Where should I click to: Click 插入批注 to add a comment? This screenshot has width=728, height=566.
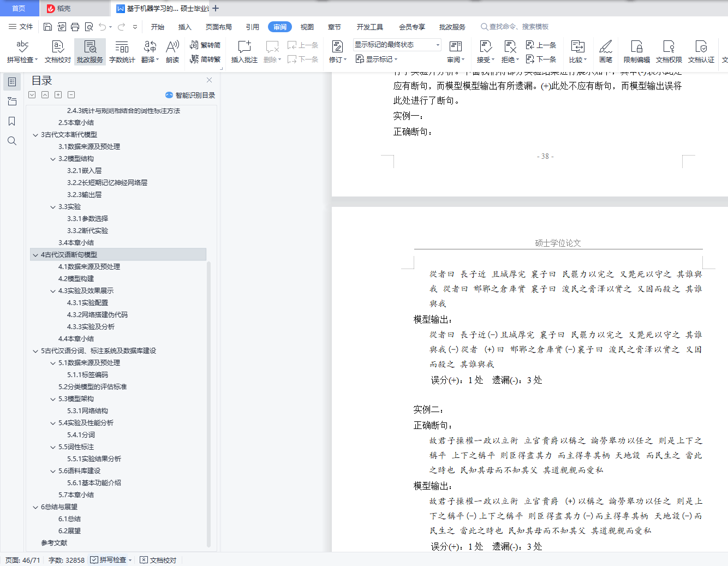click(244, 52)
